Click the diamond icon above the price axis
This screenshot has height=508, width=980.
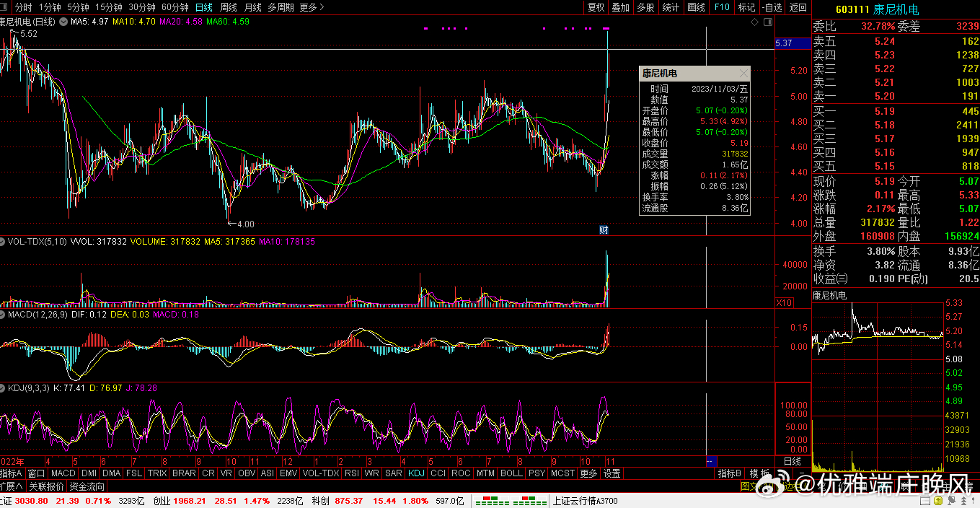point(754,22)
